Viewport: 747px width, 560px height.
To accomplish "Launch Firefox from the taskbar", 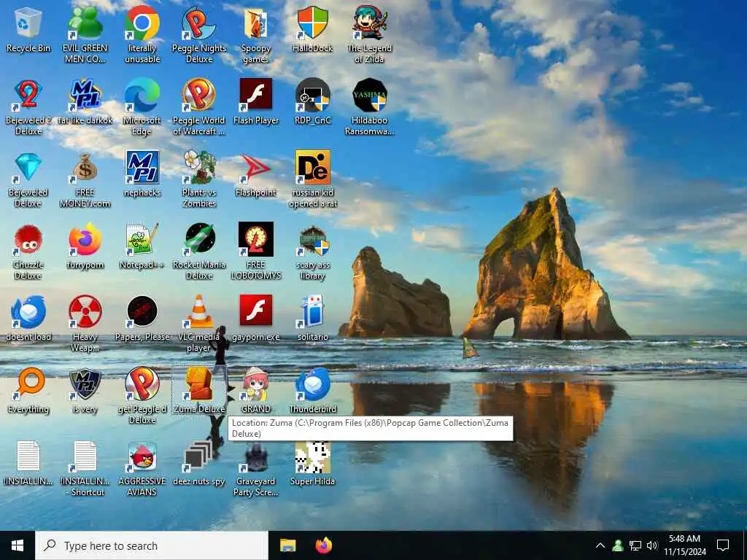I will pos(324,545).
